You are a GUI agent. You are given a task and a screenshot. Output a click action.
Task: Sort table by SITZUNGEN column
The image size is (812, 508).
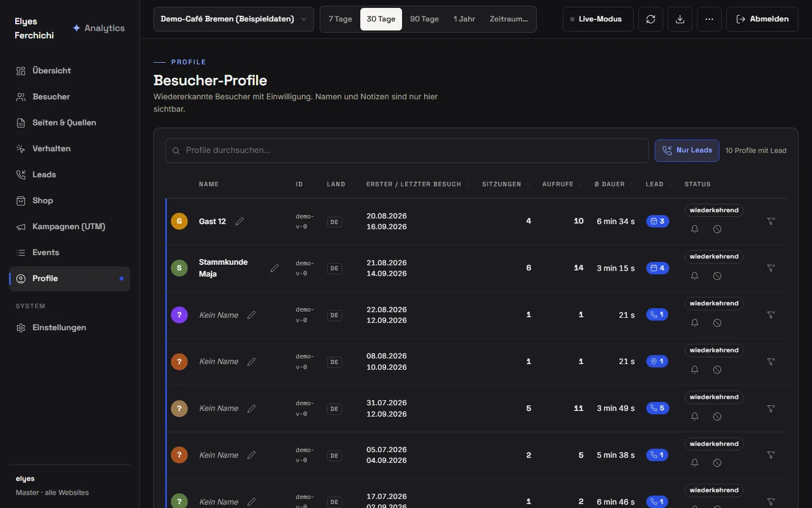506,185
